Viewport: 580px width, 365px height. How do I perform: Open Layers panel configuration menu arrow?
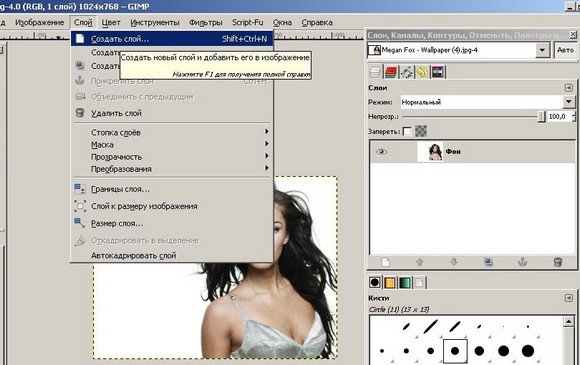pyautogui.click(x=569, y=88)
